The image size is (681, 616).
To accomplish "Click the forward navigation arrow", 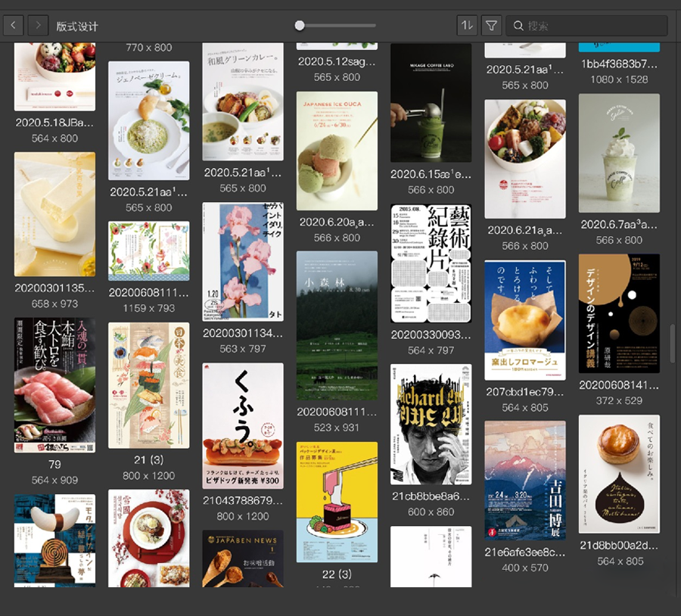I will coord(38,26).
